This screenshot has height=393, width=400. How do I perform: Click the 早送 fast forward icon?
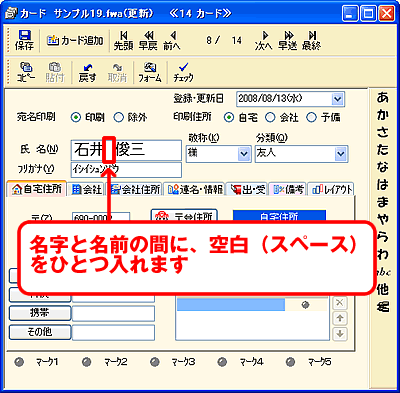click(288, 41)
